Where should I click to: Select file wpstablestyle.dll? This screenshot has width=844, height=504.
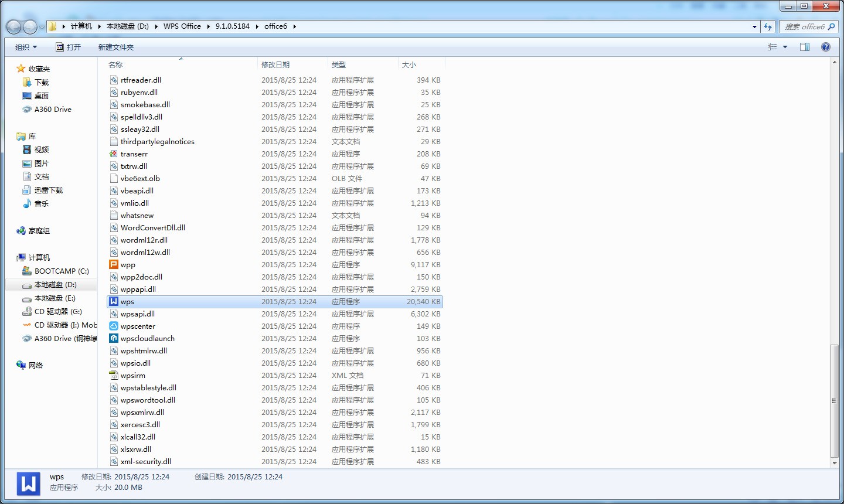[x=148, y=387]
